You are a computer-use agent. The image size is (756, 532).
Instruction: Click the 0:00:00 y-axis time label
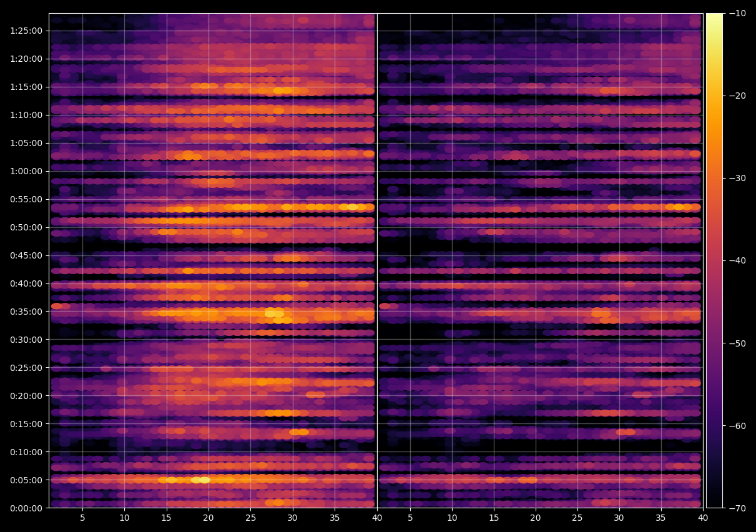pos(26,508)
